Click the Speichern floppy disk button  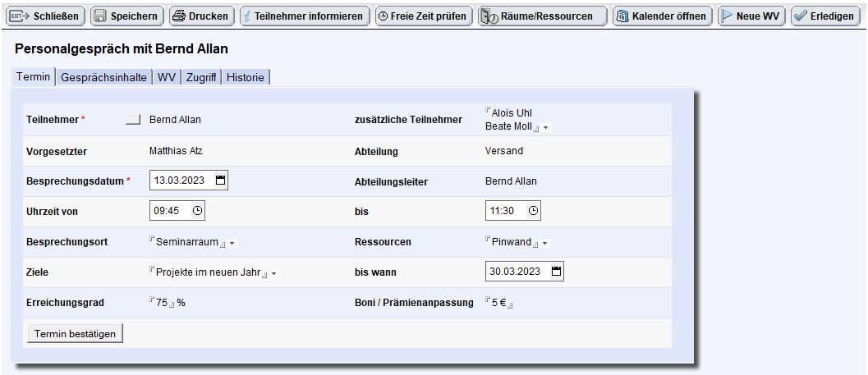pyautogui.click(x=127, y=16)
